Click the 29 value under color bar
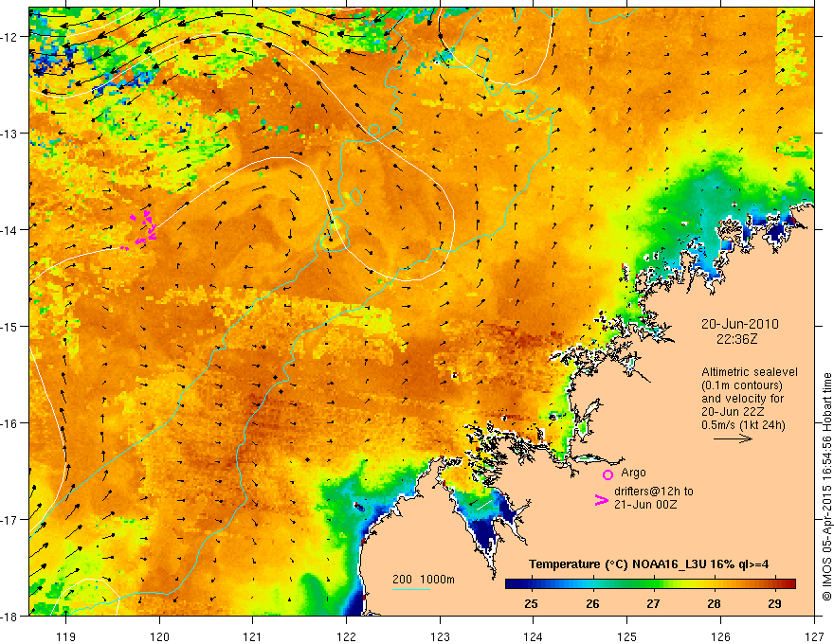This screenshot has height=644, width=834. click(x=775, y=603)
